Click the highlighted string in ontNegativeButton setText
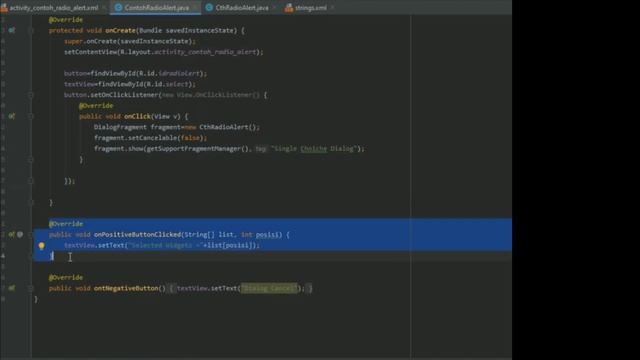The height and width of the screenshot is (360, 640). [269, 288]
